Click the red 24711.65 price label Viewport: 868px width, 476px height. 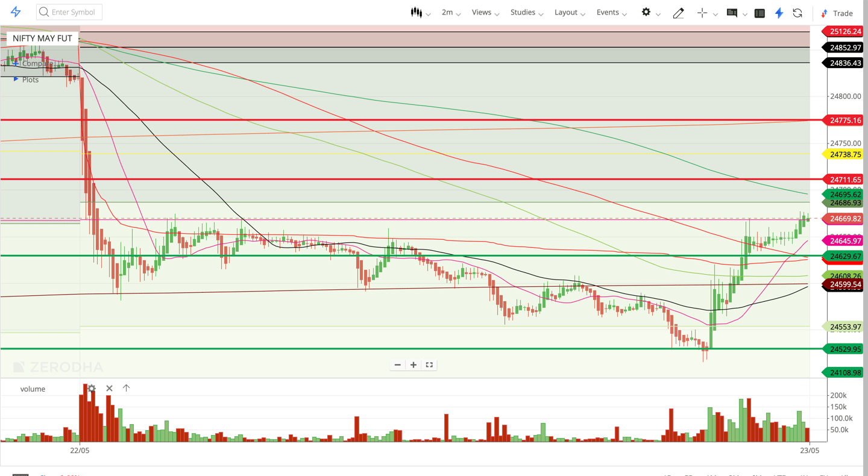tap(843, 180)
